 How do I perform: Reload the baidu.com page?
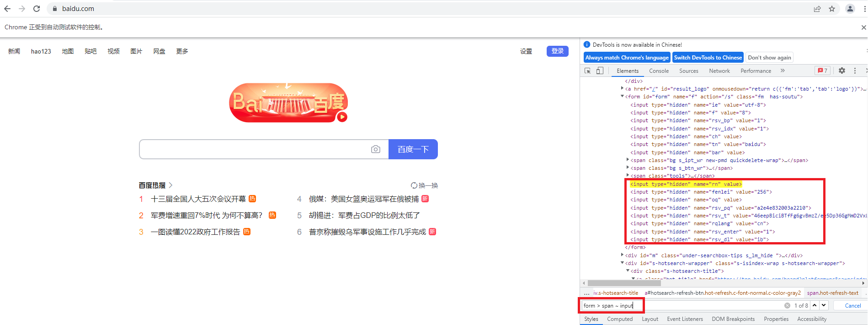(x=37, y=9)
